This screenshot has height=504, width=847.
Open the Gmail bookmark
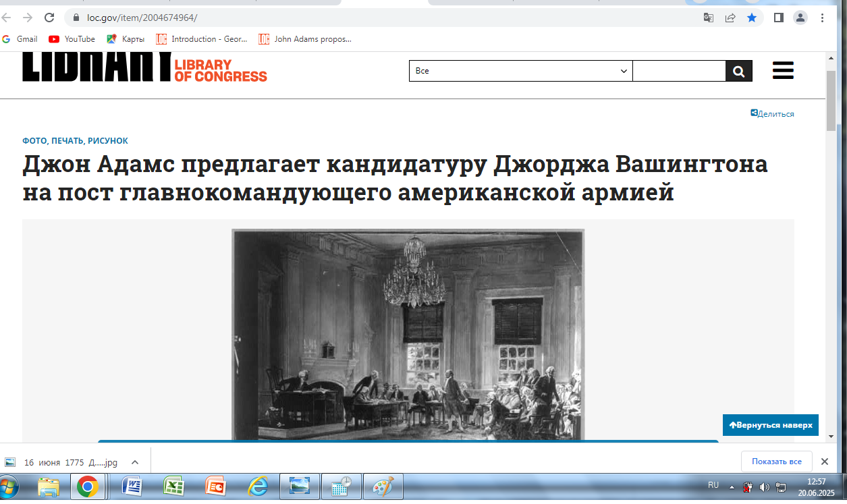[20, 39]
